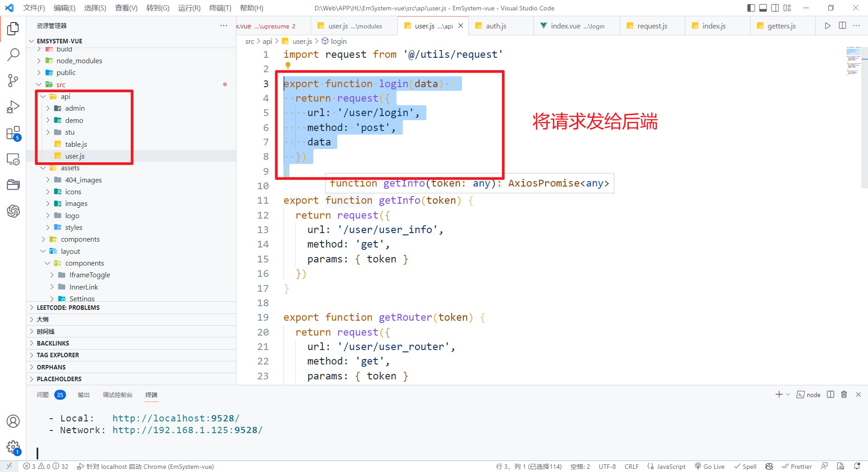This screenshot has width=868, height=472.
Task: Expand the 时间线 timeline section
Action: point(131,332)
